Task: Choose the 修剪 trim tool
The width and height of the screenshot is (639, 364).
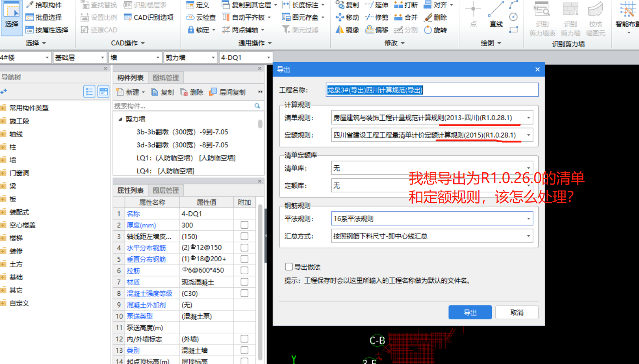Action: click(x=376, y=17)
